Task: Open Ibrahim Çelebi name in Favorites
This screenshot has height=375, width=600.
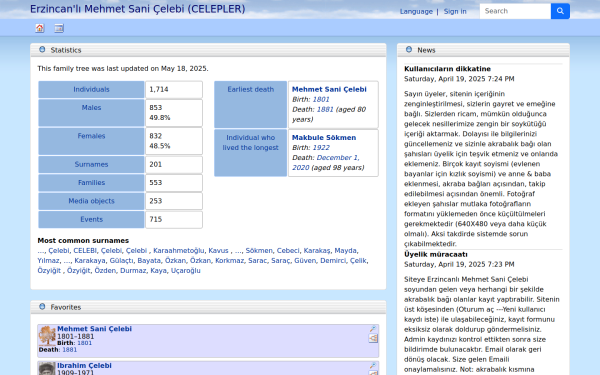Action: point(84,365)
